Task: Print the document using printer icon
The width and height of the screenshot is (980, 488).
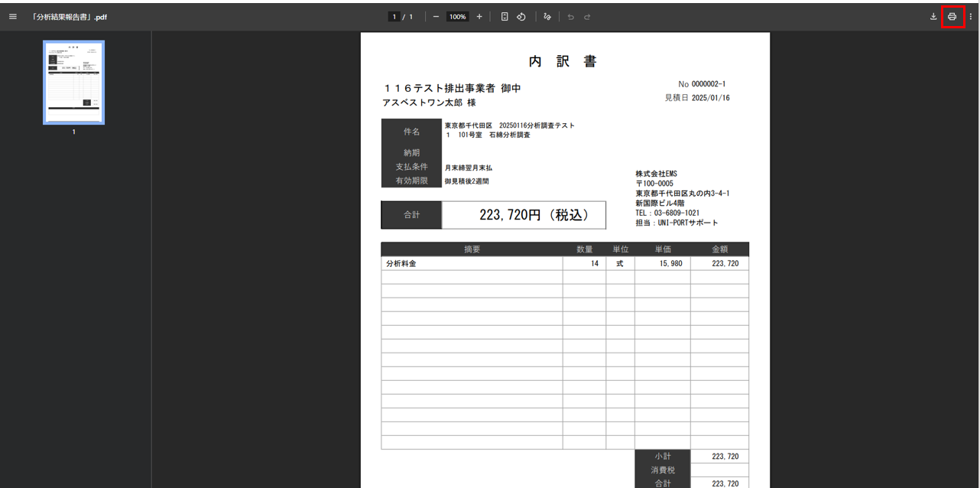Action: tap(952, 17)
